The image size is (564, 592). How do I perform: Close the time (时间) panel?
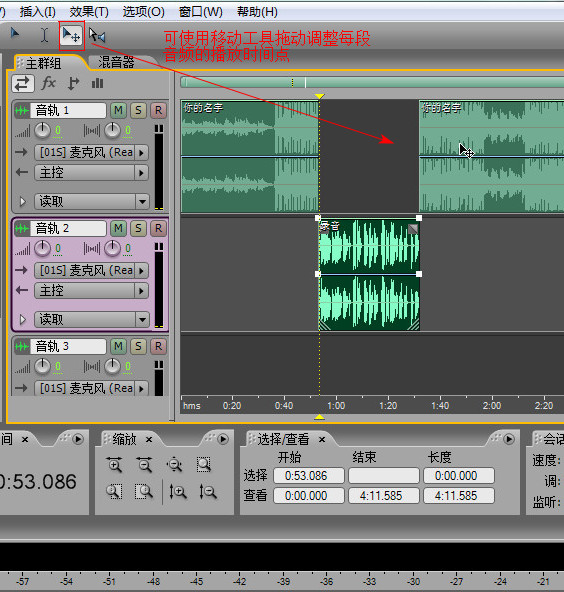click(25, 439)
